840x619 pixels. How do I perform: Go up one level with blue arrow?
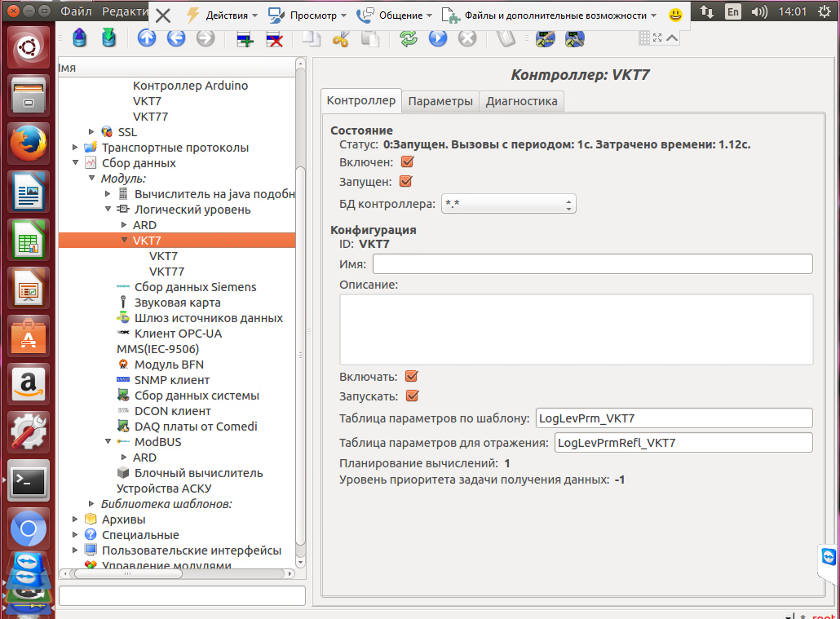pyautogui.click(x=147, y=38)
